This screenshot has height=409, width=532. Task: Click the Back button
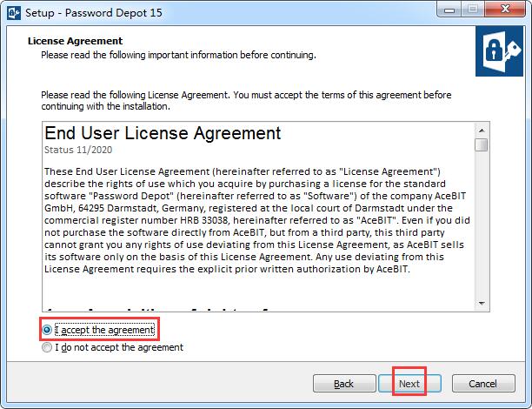[x=344, y=384]
